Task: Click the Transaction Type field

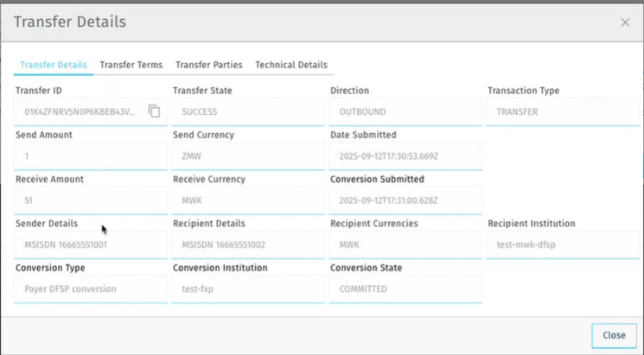Action: (561, 111)
